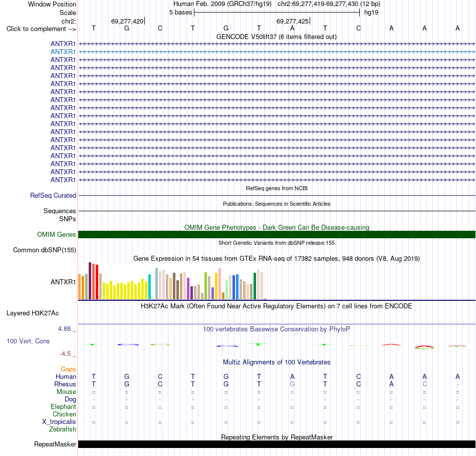Click the cyan bar in the GTEx chart

coord(149,287)
